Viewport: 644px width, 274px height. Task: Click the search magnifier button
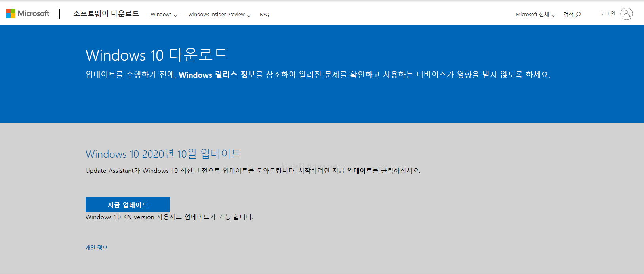pos(572,15)
